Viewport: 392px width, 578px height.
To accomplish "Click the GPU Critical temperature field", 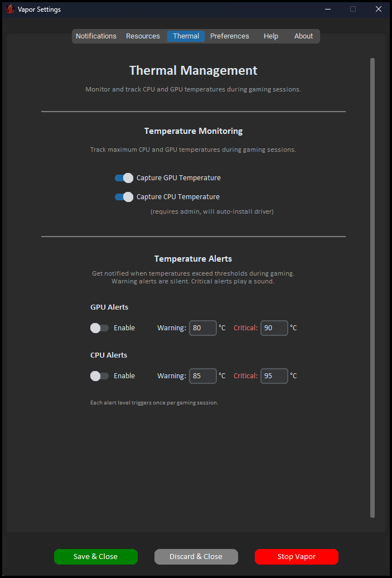I will tap(274, 328).
